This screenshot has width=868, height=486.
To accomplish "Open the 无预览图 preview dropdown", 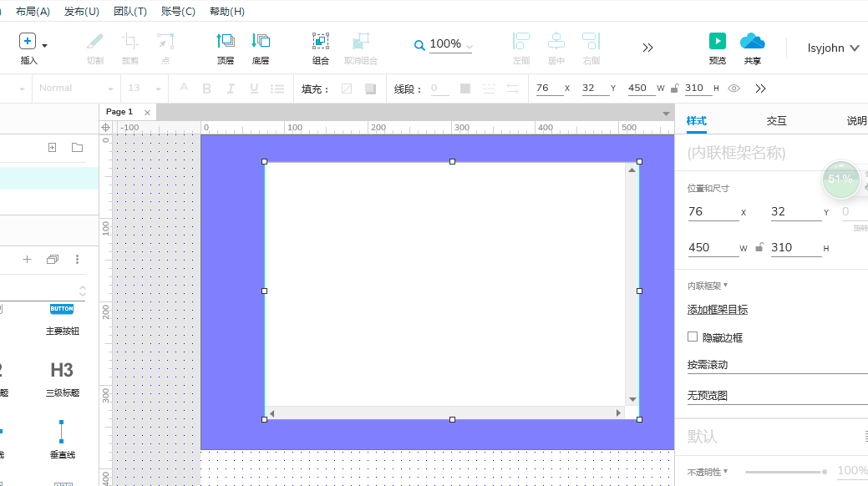I will point(777,395).
